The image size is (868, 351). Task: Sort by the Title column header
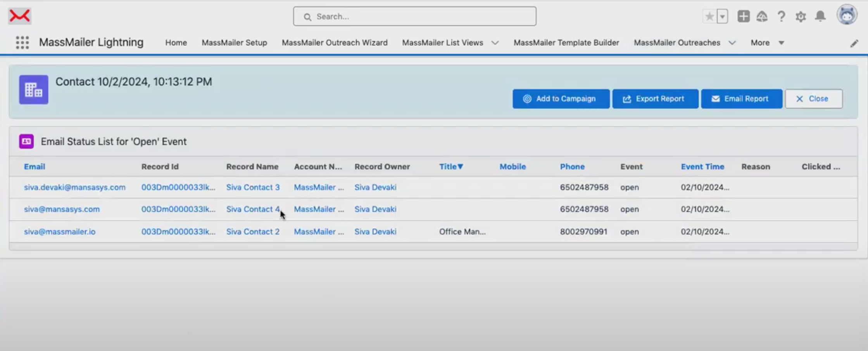click(451, 167)
